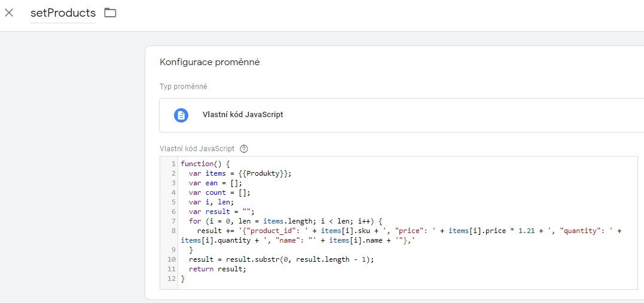The height and width of the screenshot is (303, 644).
Task: Click the folder icon next to setProducts
Action: (110, 13)
